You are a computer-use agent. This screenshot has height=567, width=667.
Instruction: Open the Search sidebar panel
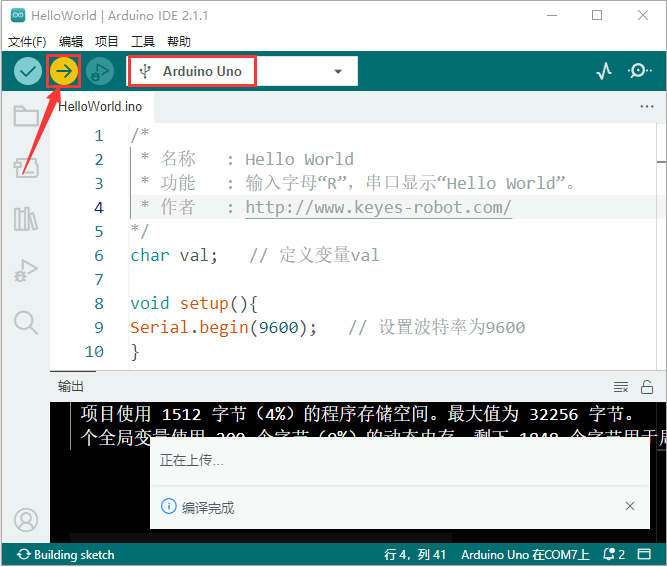click(x=26, y=322)
